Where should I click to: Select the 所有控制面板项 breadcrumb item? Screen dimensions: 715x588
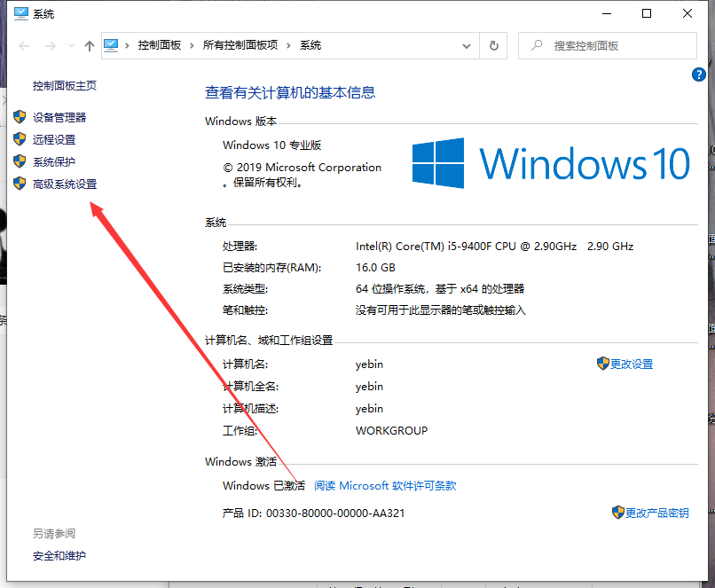pyautogui.click(x=240, y=45)
